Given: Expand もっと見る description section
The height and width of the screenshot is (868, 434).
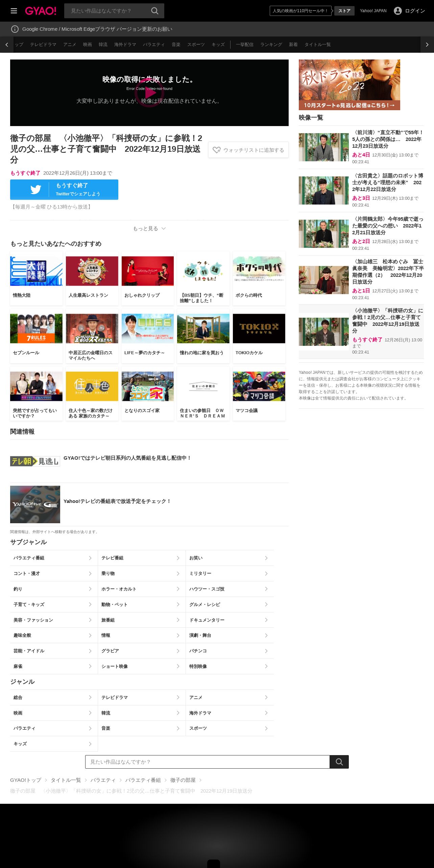Looking at the screenshot, I should coord(149,228).
